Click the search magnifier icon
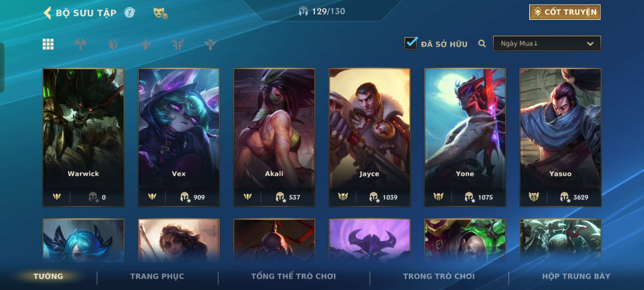The height and width of the screenshot is (290, 644). pyautogui.click(x=482, y=44)
